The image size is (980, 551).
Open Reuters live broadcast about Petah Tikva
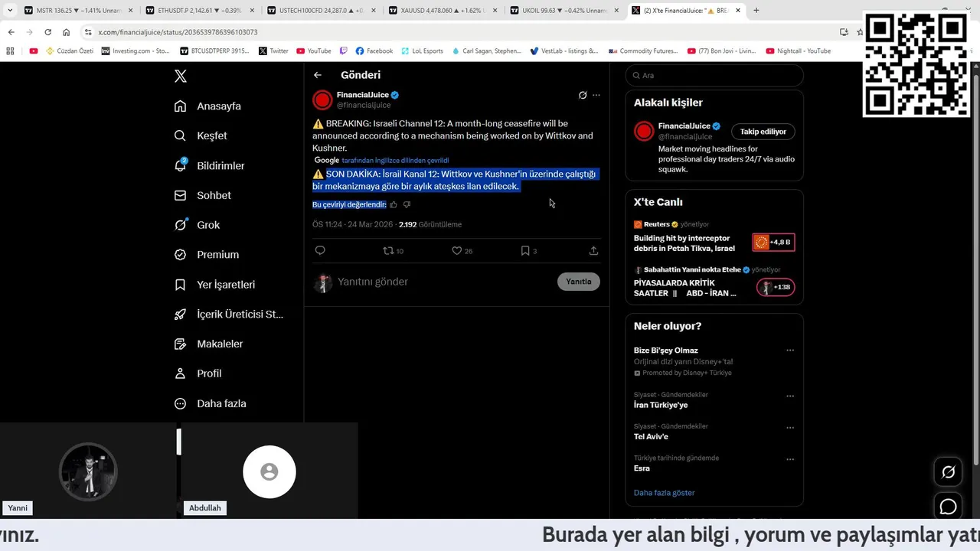(x=714, y=243)
